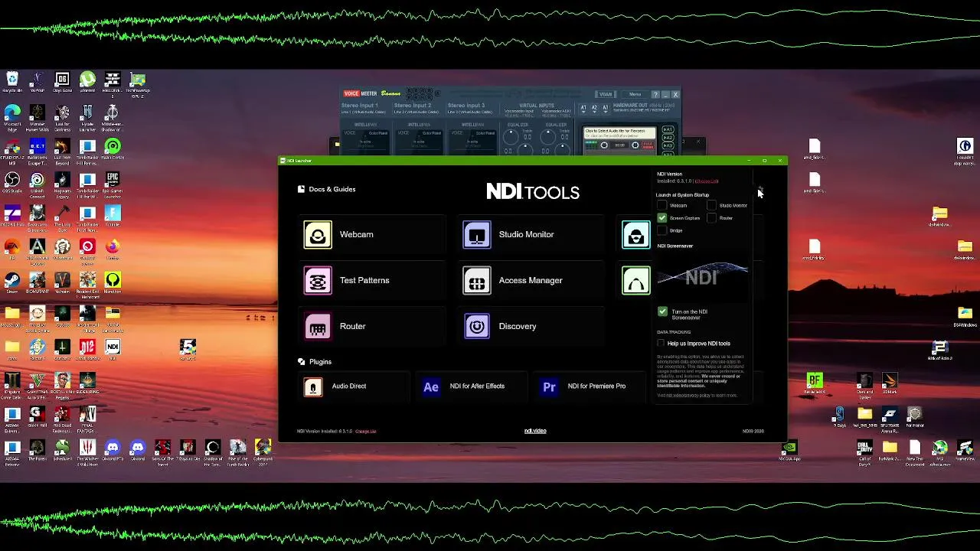Open Docs & Guides in NDI launcher
980x551 pixels.
point(326,189)
